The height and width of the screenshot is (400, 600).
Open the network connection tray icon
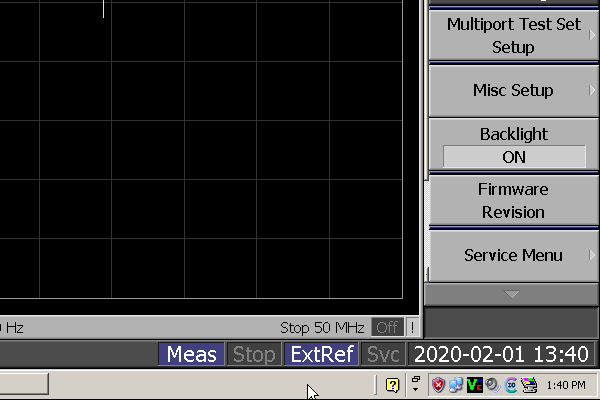click(x=456, y=385)
